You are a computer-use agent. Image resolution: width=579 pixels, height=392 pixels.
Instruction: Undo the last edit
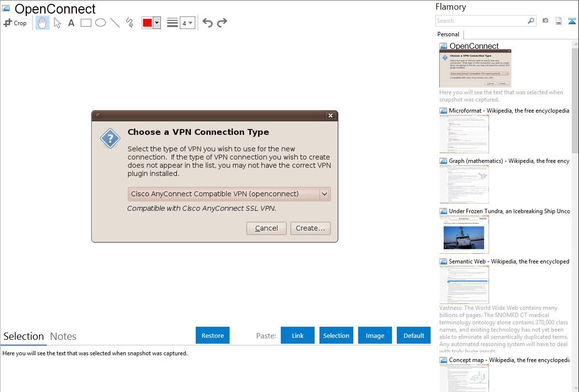point(207,23)
